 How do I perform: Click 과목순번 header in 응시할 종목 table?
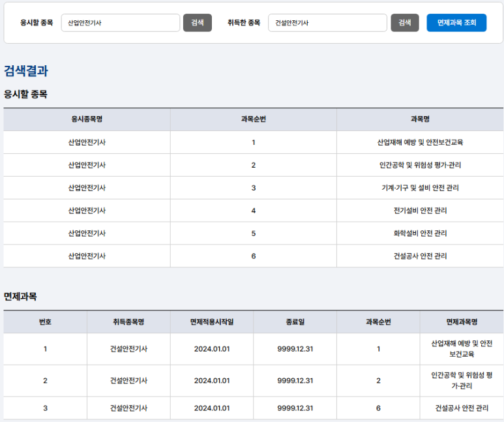click(x=253, y=119)
